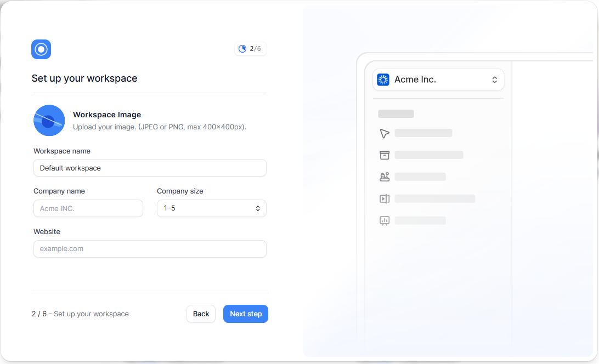Click the 'Workspace name' label
This screenshot has width=599, height=364.
tap(62, 151)
